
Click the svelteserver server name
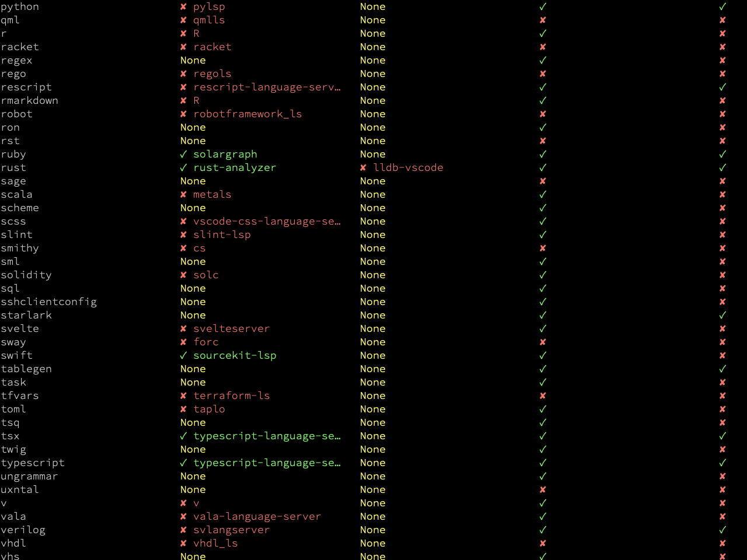pyautogui.click(x=232, y=328)
